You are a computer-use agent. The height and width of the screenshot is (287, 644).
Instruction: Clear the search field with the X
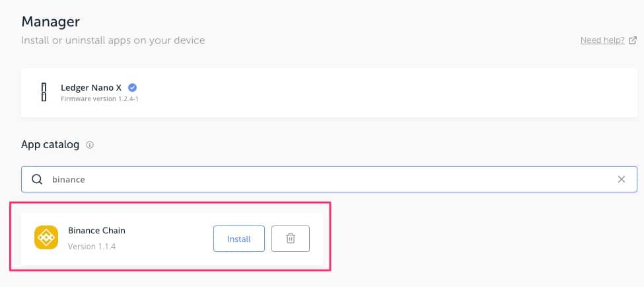[x=622, y=179]
